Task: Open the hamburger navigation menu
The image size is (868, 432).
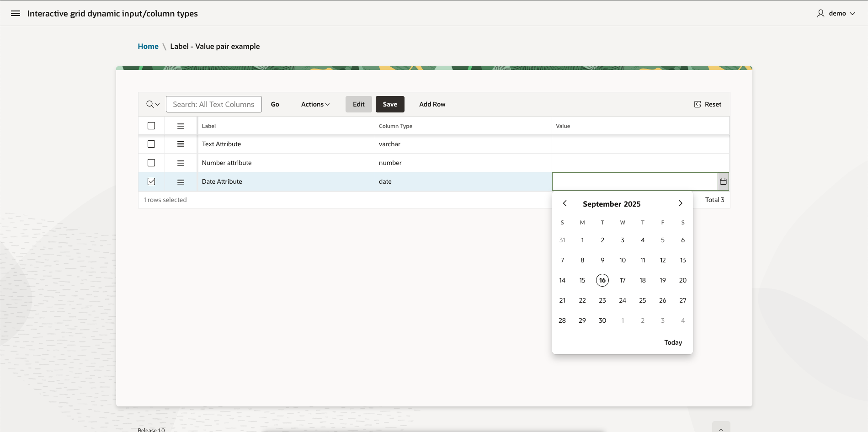Action: [x=16, y=13]
